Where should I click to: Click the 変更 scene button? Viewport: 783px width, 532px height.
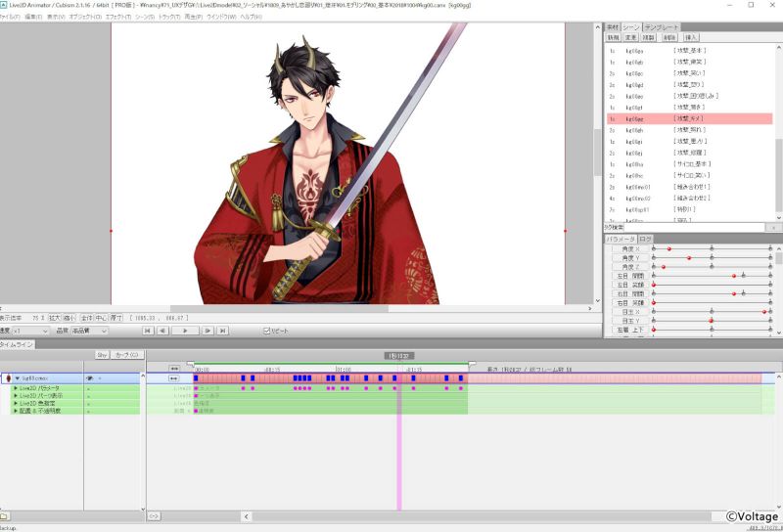point(630,37)
